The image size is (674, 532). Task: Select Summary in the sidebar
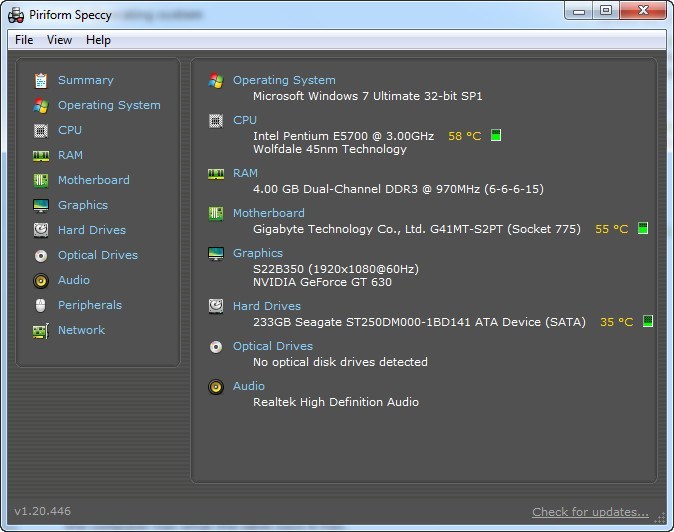pyautogui.click(x=86, y=80)
